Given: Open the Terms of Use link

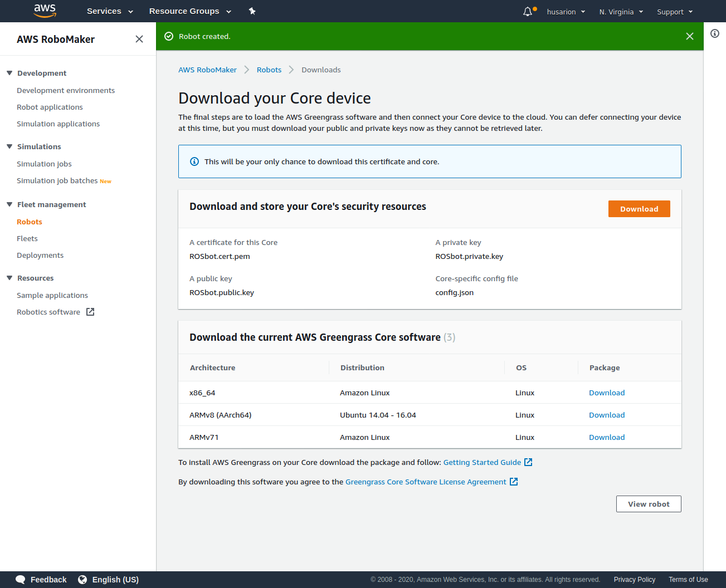Looking at the screenshot, I should coord(688,580).
